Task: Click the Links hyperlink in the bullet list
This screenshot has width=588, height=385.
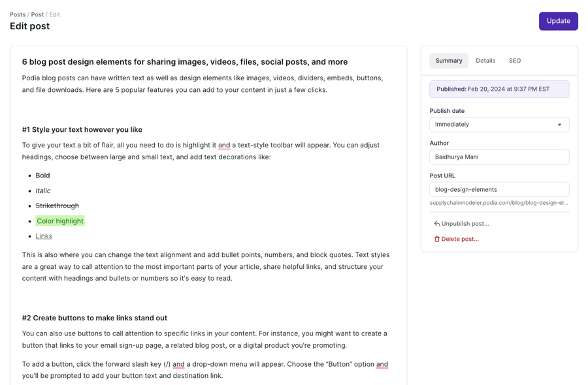Action: 44,236
